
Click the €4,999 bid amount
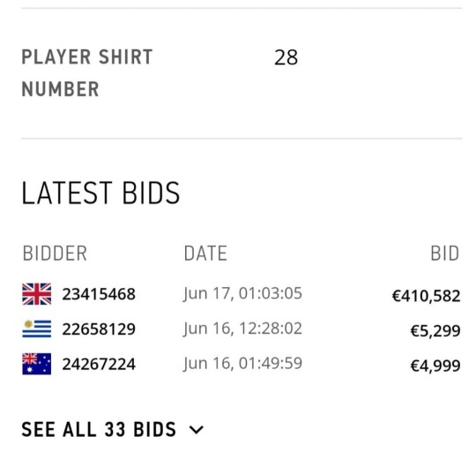435,366
